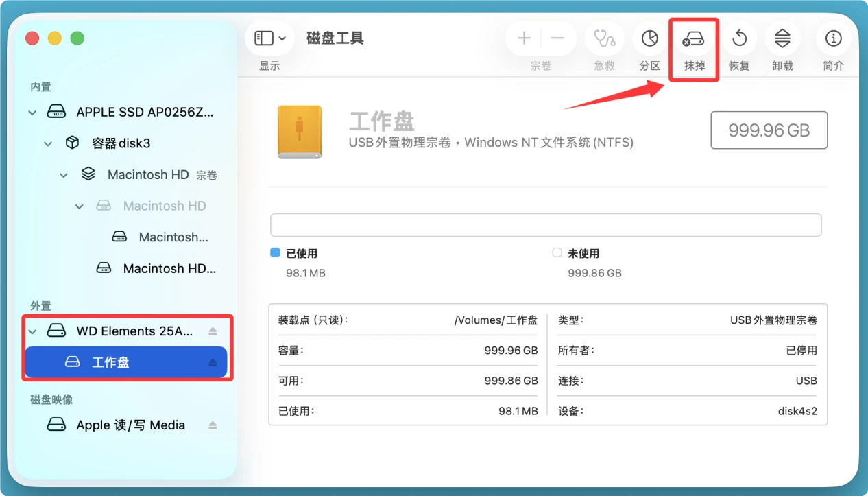Screen dimensions: 868x496
Task: Click the 999.96 GB capacity field
Action: [x=769, y=130]
